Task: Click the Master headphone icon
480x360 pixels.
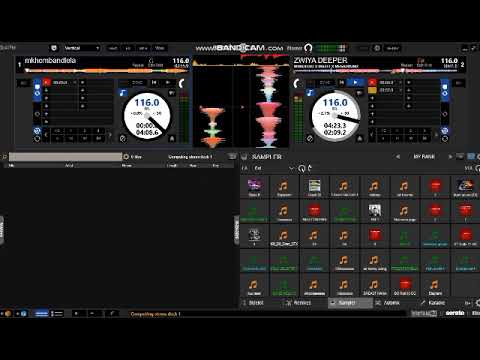Action: pos(308,48)
